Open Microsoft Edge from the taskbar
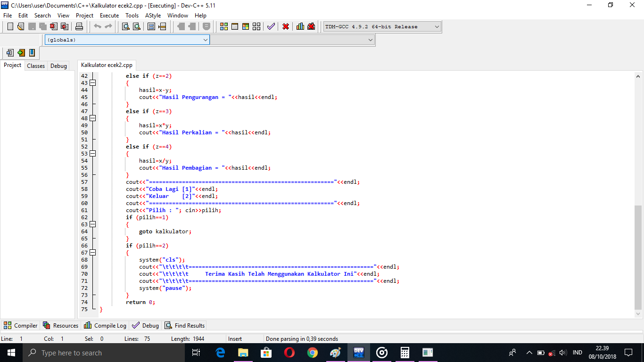This screenshot has width=644, height=362. (x=220, y=353)
